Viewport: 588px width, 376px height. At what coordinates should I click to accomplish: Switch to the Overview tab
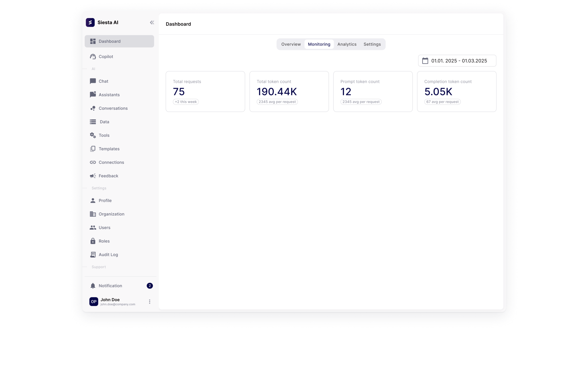[291, 44]
